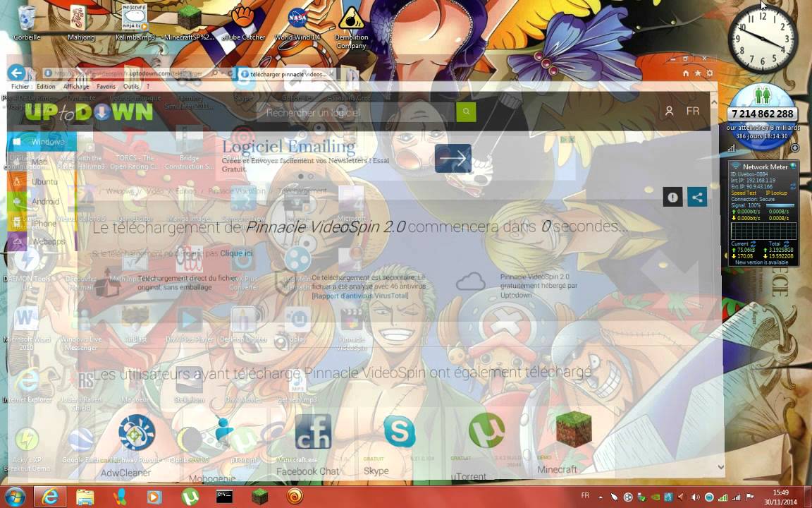
Task: Click IP Lookup in Network Meter
Action: click(777, 193)
